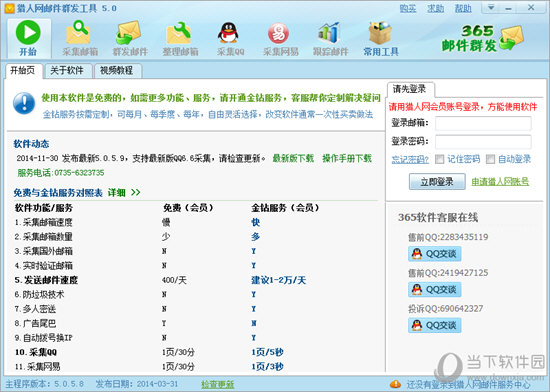This screenshot has width=550, height=392.
Task: Open the 跟踪邮件 mail tracking chart icon
Action: pyautogui.click(x=330, y=38)
